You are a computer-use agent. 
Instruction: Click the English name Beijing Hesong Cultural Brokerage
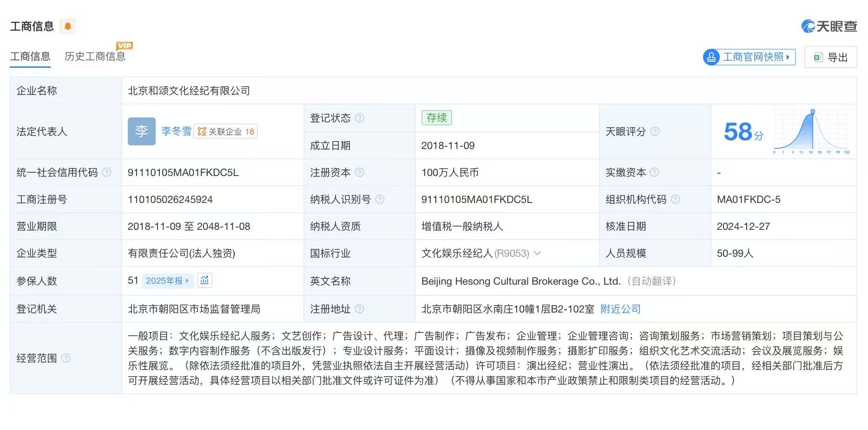[x=521, y=281]
